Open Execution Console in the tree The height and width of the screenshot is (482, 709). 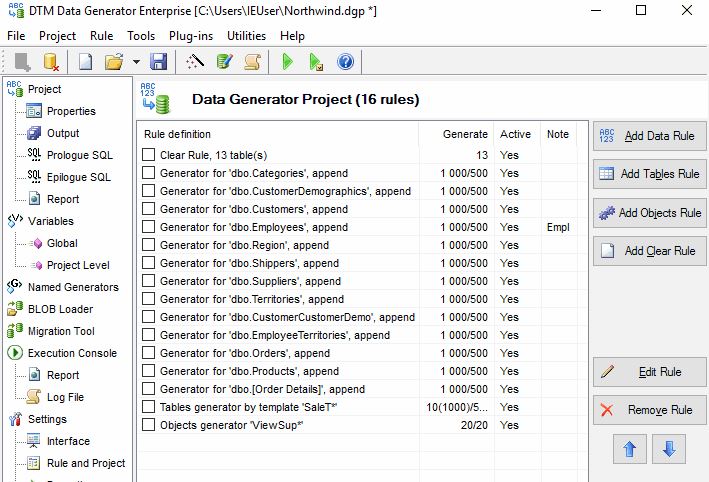point(72,353)
